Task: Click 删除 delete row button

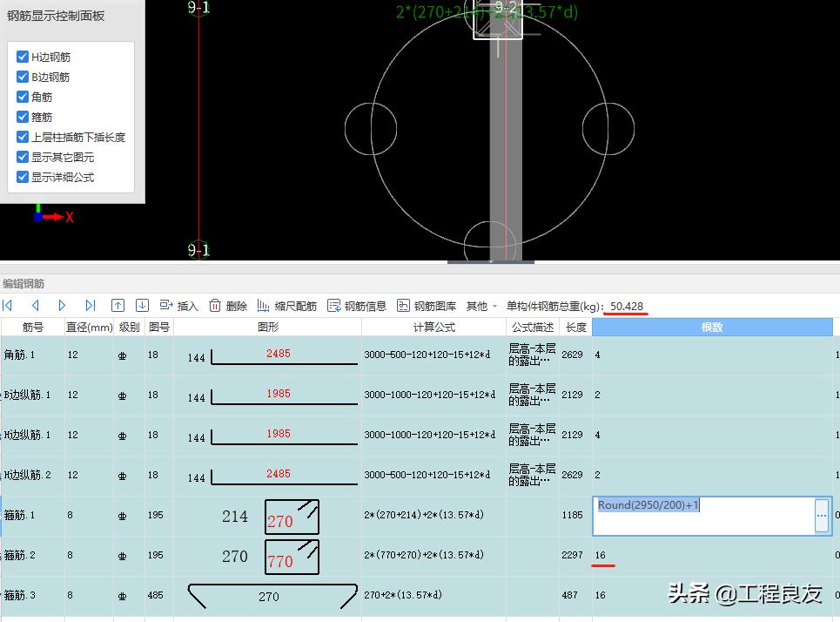Action: 228,306
